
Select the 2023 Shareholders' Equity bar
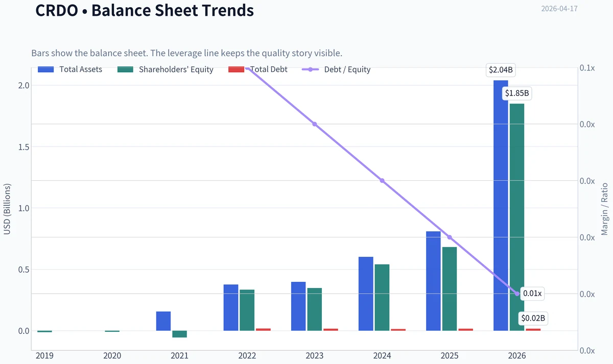click(x=315, y=309)
